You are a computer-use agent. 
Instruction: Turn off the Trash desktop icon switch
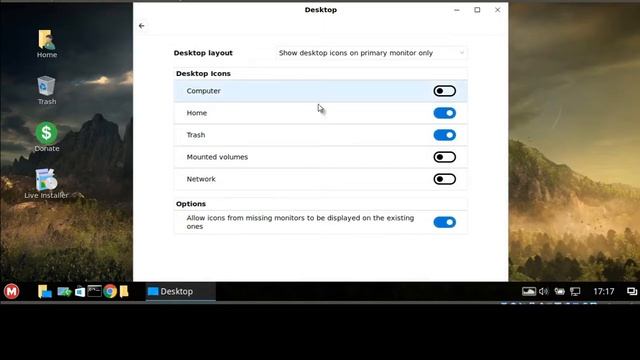pyautogui.click(x=444, y=135)
